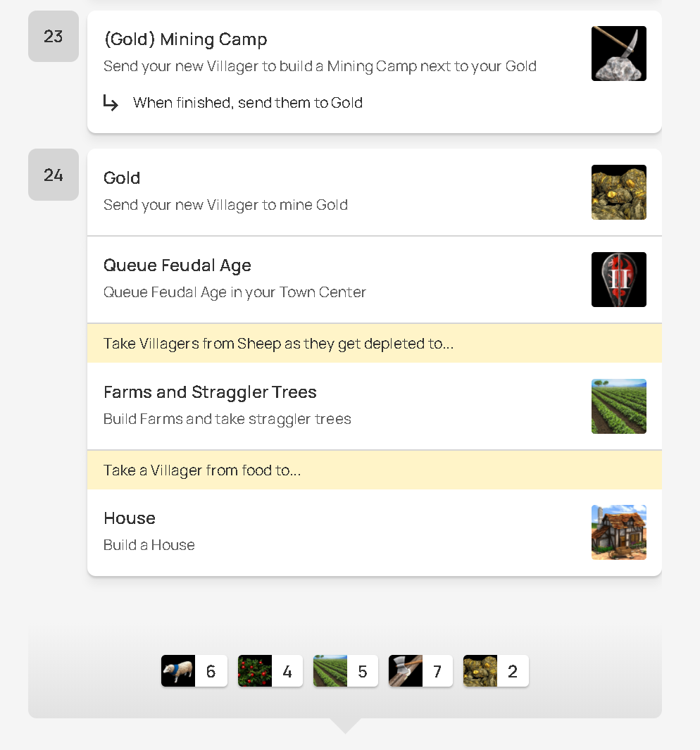Click the farm icon in the summary bar
The width and height of the screenshot is (700, 750).
pyautogui.click(x=330, y=671)
